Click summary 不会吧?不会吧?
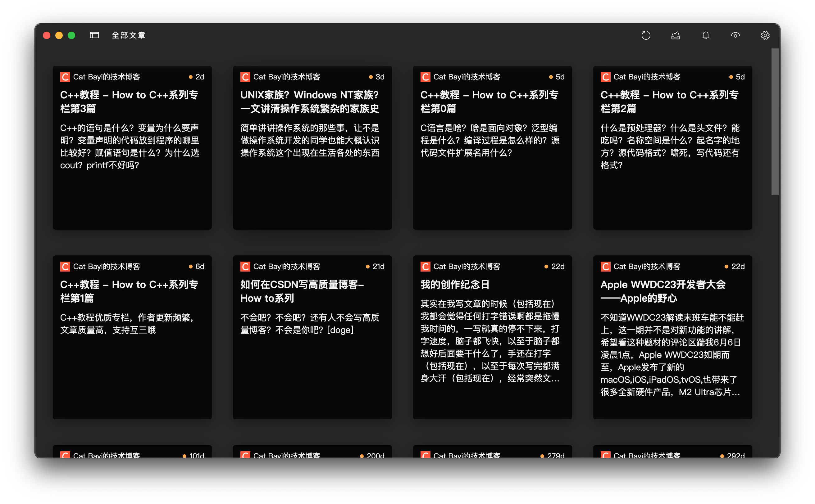The width and height of the screenshot is (815, 504). point(310,324)
